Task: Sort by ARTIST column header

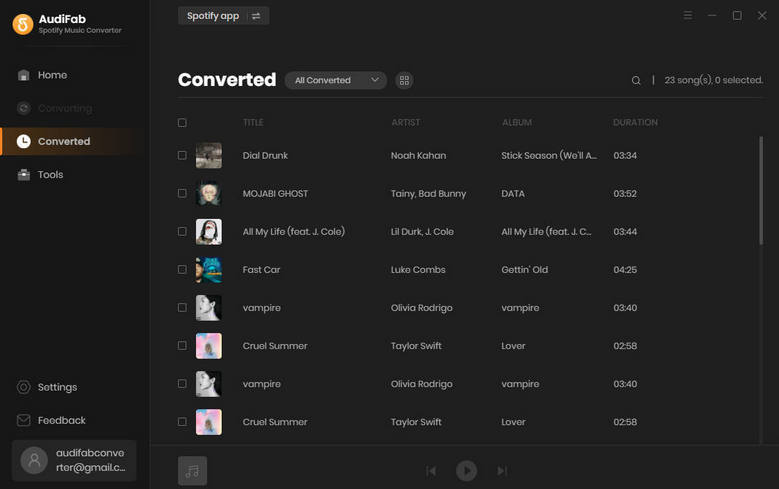Action: pyautogui.click(x=405, y=122)
